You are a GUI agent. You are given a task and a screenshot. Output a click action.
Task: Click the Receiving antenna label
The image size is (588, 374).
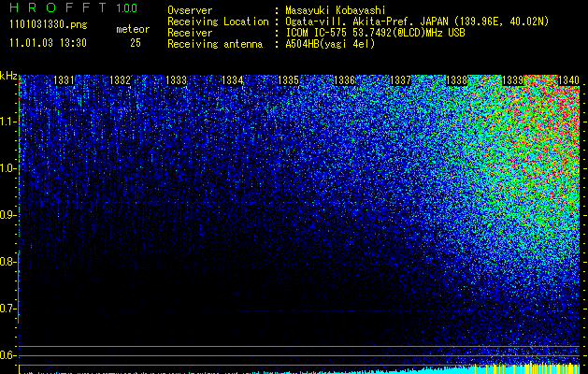tap(215, 44)
